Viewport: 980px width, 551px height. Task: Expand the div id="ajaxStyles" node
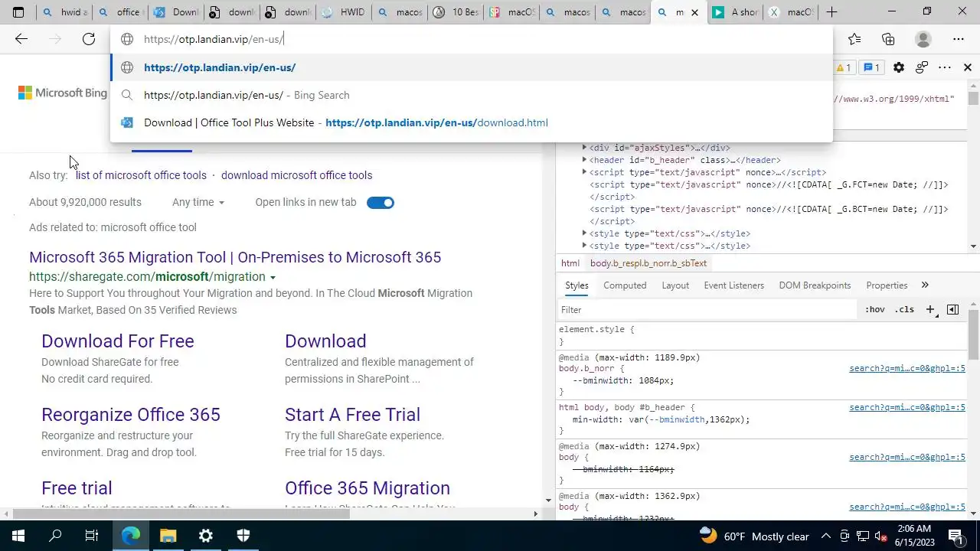point(584,148)
